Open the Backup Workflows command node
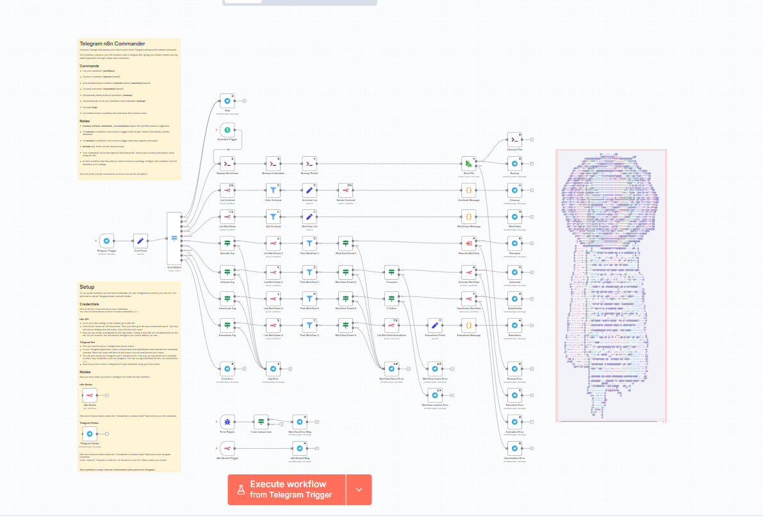 click(227, 164)
